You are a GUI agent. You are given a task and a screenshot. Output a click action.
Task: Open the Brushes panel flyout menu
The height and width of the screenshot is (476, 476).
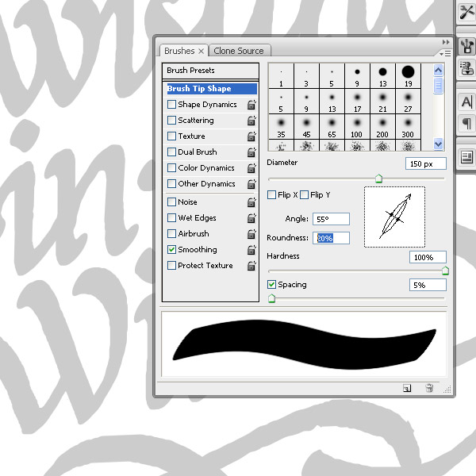tap(445, 54)
